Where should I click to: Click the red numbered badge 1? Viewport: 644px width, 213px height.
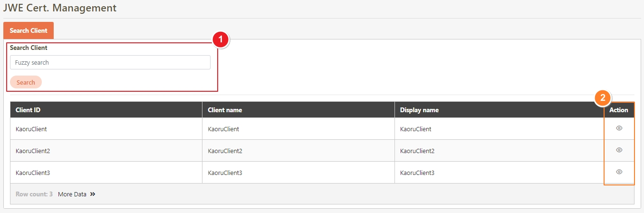pyautogui.click(x=221, y=40)
